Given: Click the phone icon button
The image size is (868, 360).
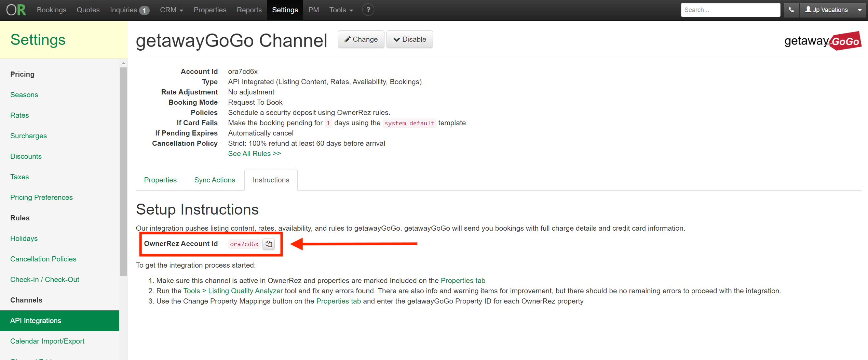Looking at the screenshot, I should tap(791, 10).
